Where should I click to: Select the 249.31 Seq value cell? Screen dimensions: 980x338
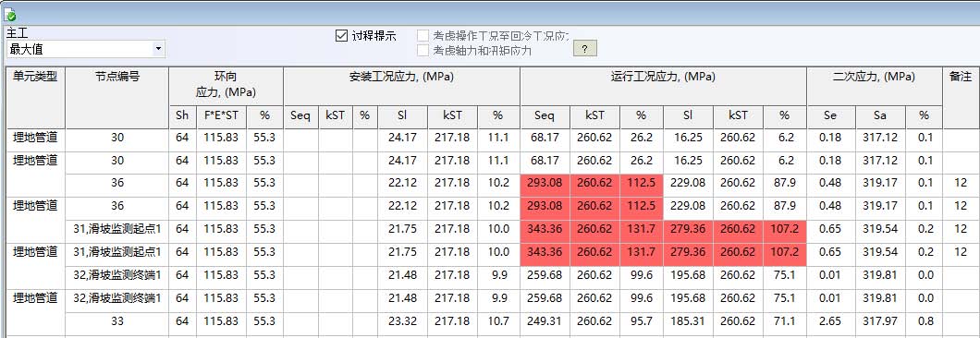[545, 321]
